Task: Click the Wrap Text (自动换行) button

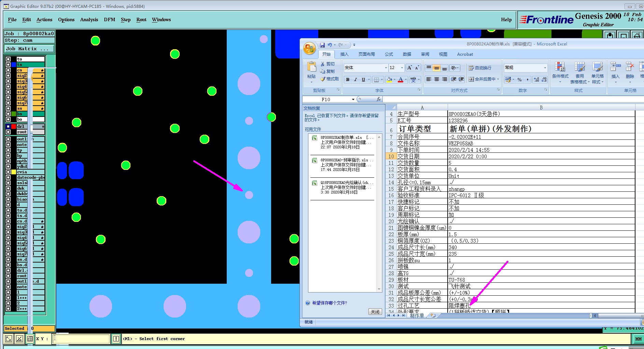Action: pyautogui.click(x=480, y=68)
